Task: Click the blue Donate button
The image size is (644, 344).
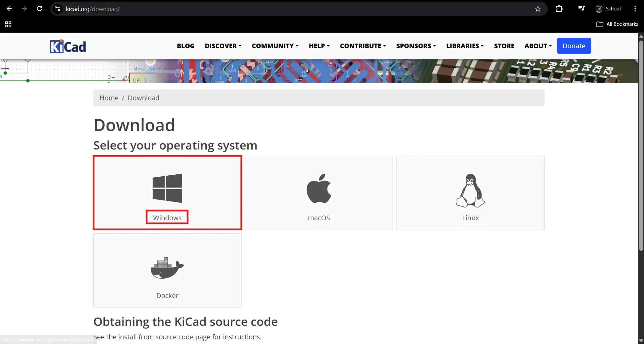Action: (574, 46)
